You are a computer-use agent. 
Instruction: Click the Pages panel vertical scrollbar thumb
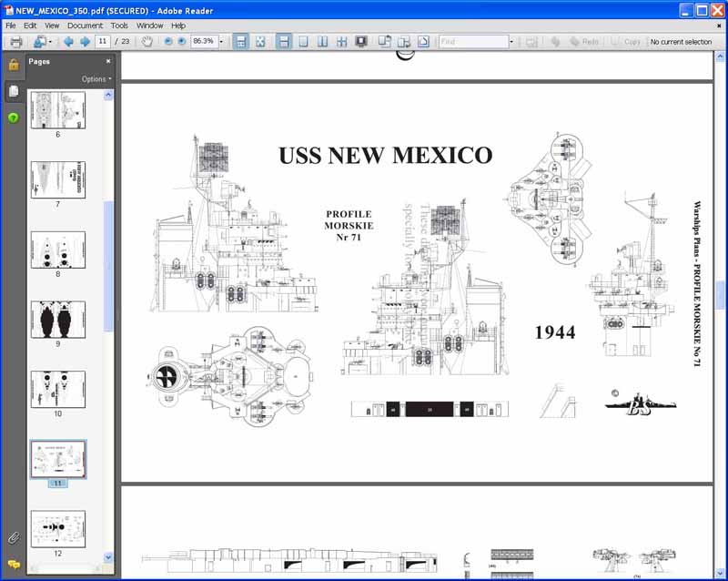click(x=108, y=266)
